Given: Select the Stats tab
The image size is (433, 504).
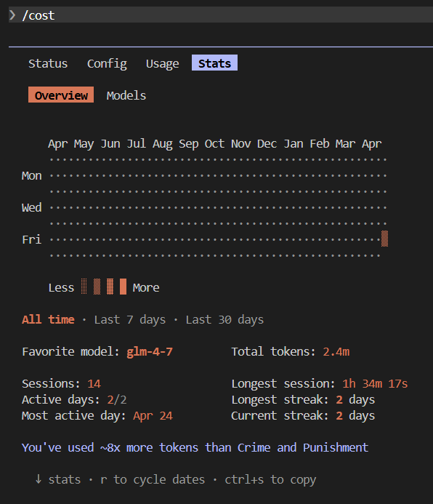Looking at the screenshot, I should [214, 63].
